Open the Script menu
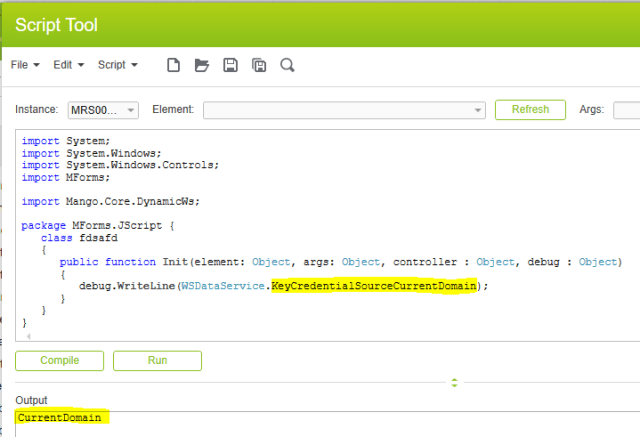Viewport: 640px width, 437px height. 117,65
